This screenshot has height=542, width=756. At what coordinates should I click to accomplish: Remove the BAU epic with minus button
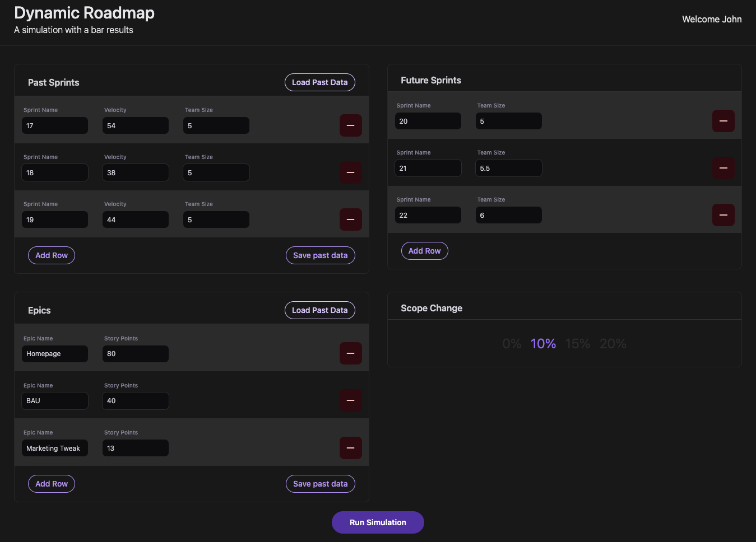tap(350, 400)
